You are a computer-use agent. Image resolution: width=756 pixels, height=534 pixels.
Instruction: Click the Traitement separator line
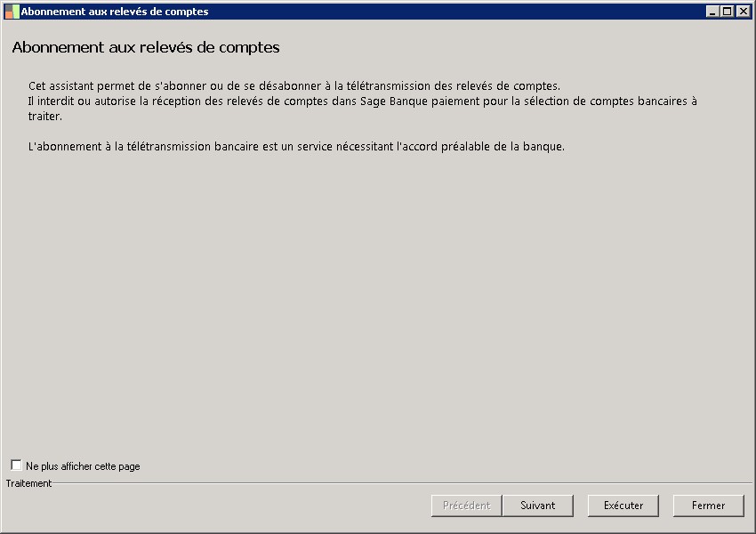point(400,483)
